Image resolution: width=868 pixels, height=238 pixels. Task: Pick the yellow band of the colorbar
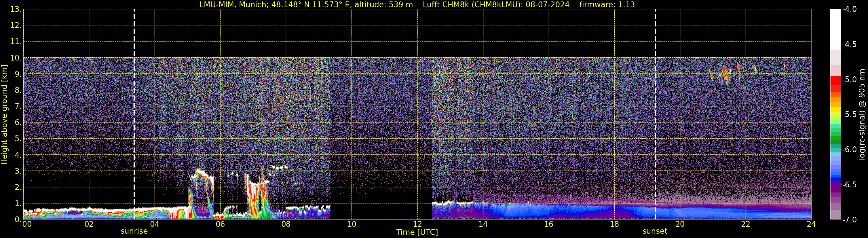pos(835,109)
